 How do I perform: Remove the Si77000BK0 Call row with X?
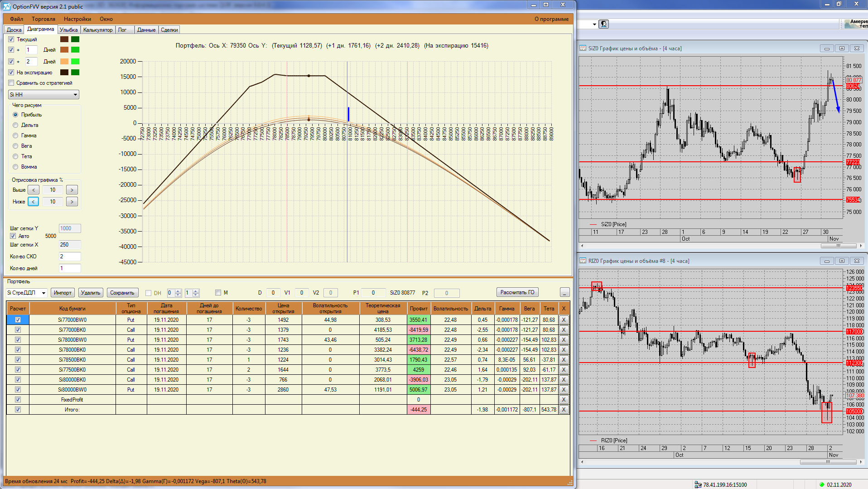564,330
